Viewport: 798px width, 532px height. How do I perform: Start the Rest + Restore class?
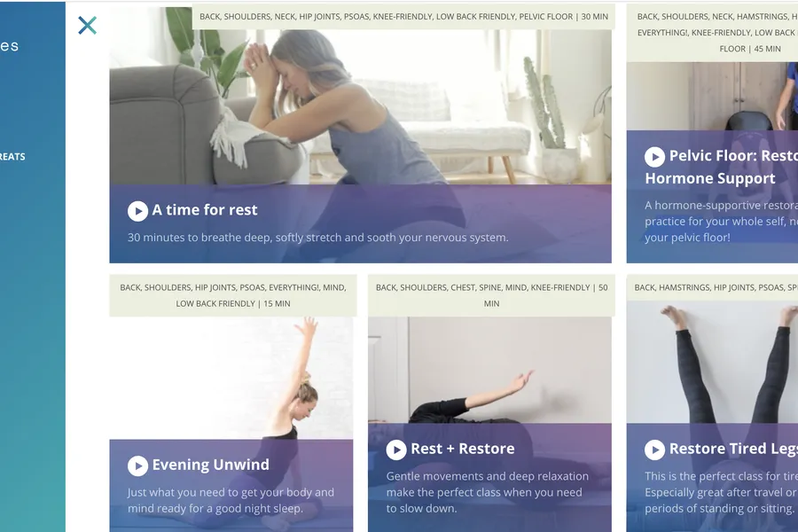click(396, 450)
